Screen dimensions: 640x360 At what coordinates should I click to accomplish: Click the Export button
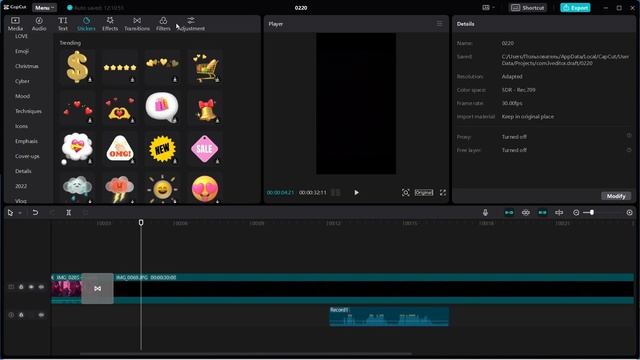pyautogui.click(x=575, y=8)
